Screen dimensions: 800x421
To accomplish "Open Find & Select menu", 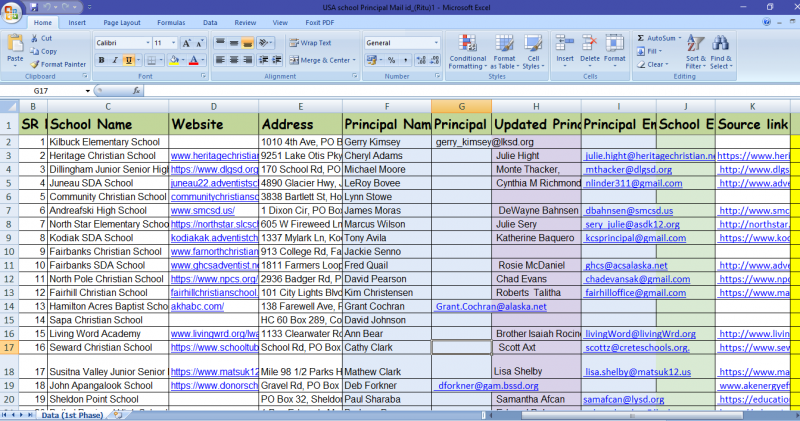I will 721,52.
